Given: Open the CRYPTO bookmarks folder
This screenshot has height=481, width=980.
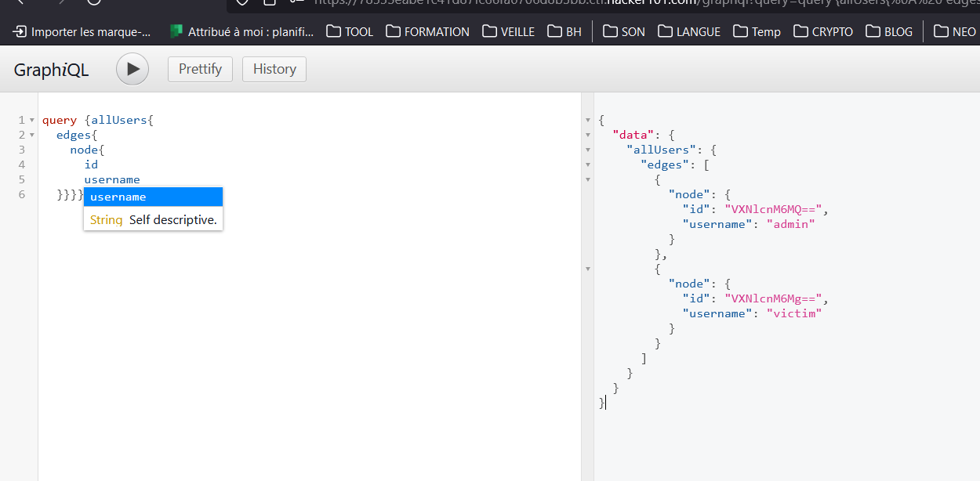Looking at the screenshot, I should click(x=823, y=31).
